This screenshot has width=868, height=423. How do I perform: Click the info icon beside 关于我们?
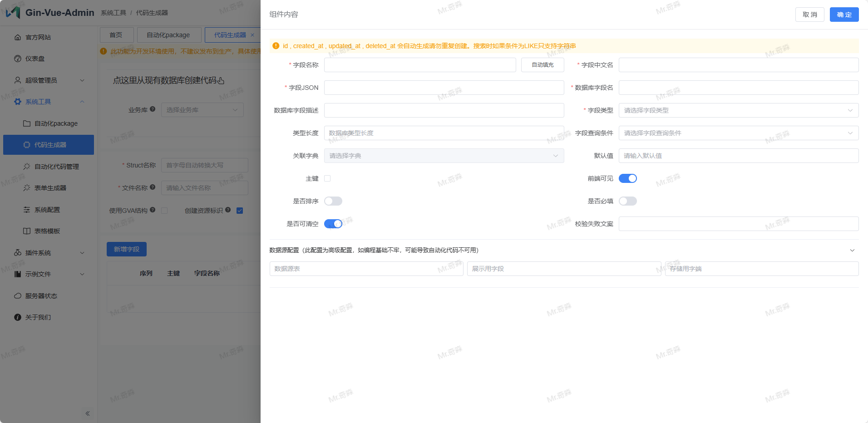click(x=18, y=317)
